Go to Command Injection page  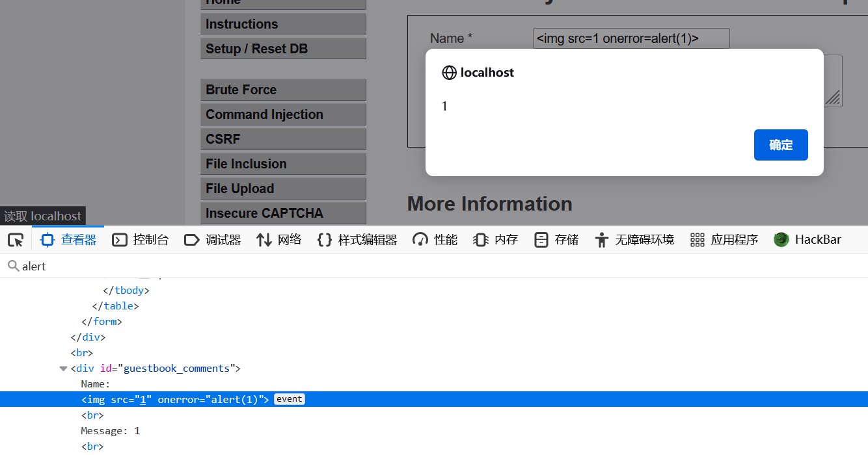(283, 114)
